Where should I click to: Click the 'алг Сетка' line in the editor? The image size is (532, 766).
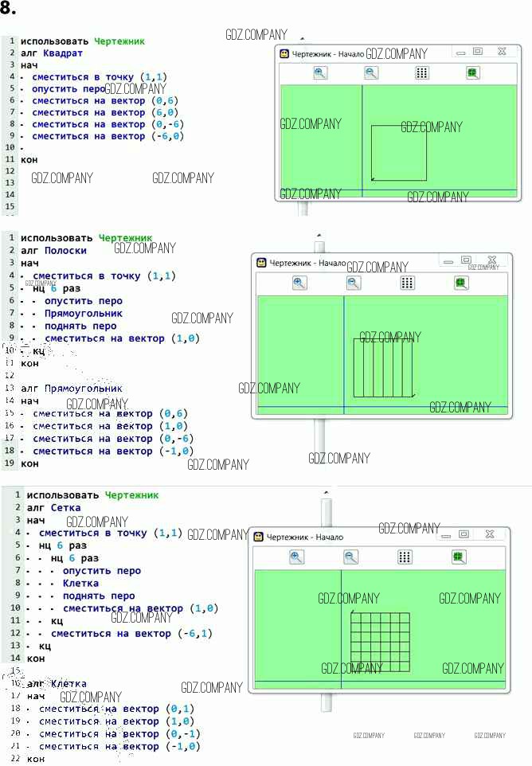(x=53, y=507)
